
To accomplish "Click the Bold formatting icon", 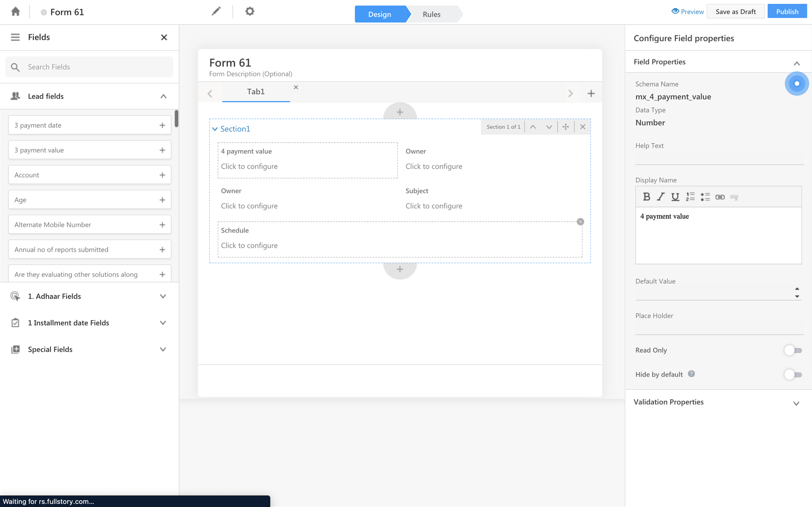I will 646,197.
